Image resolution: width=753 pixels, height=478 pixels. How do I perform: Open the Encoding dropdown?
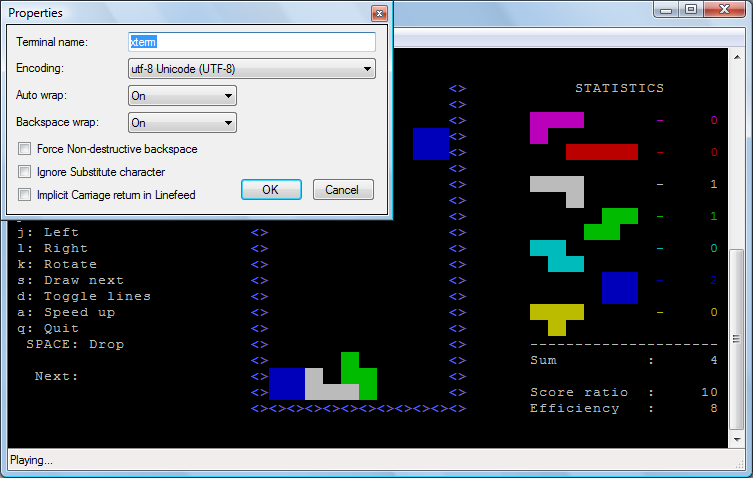[x=252, y=69]
